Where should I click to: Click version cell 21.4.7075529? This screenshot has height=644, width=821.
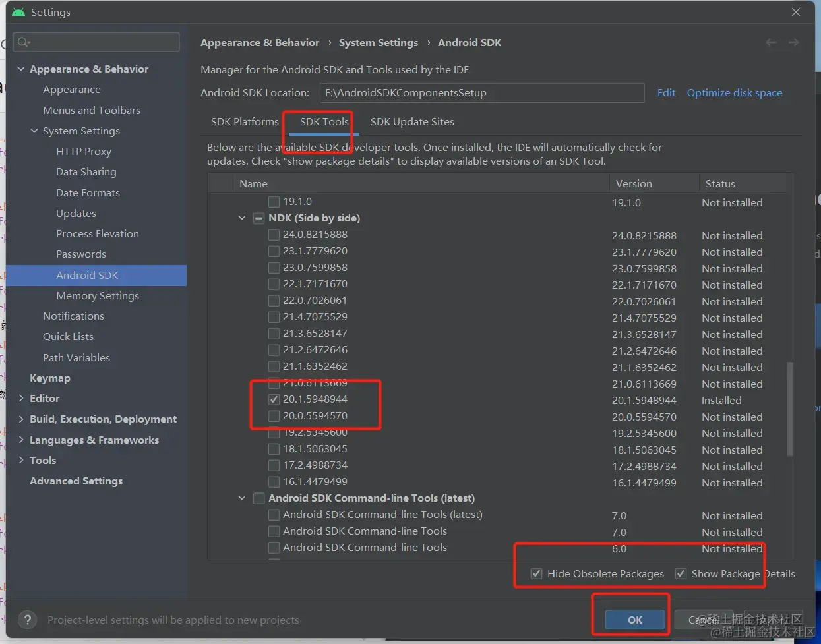click(x=644, y=318)
